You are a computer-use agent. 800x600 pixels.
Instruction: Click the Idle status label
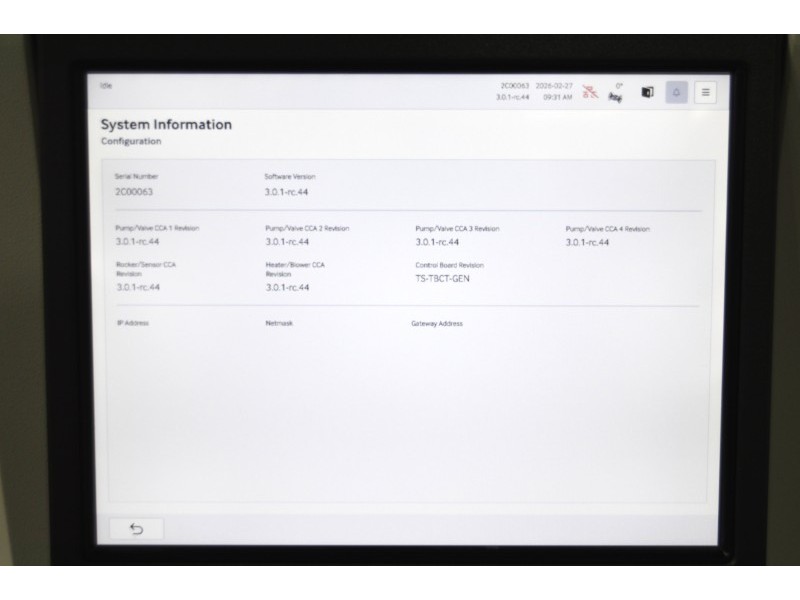point(106,86)
